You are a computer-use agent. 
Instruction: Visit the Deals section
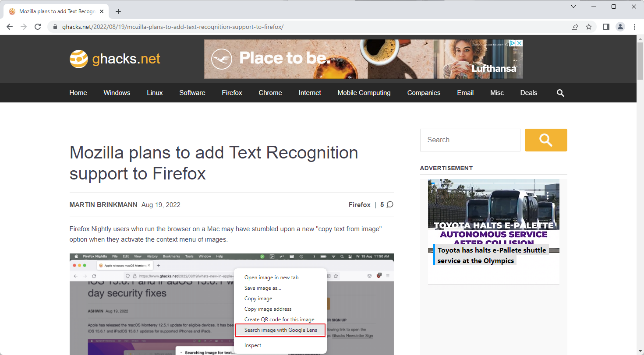coord(529,93)
